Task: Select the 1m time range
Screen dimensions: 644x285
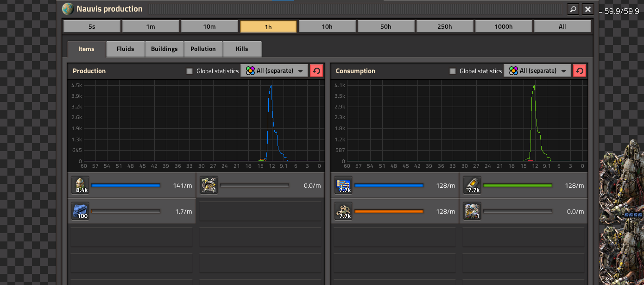Action: pos(151,26)
